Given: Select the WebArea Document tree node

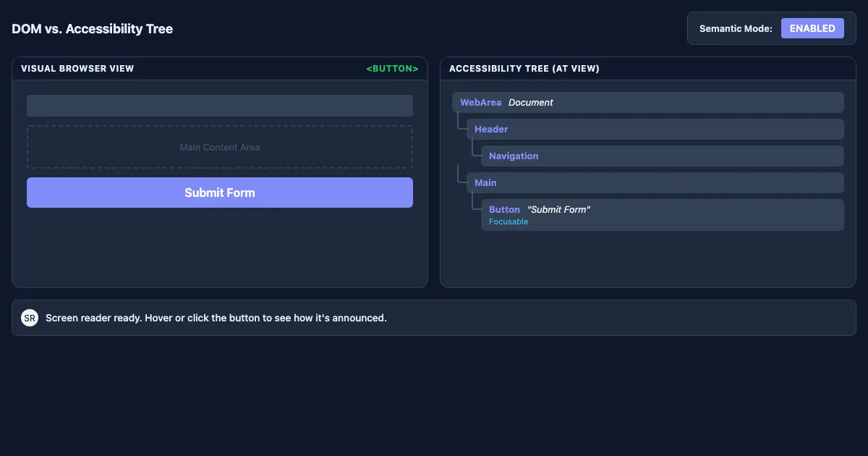Looking at the screenshot, I should (648, 102).
